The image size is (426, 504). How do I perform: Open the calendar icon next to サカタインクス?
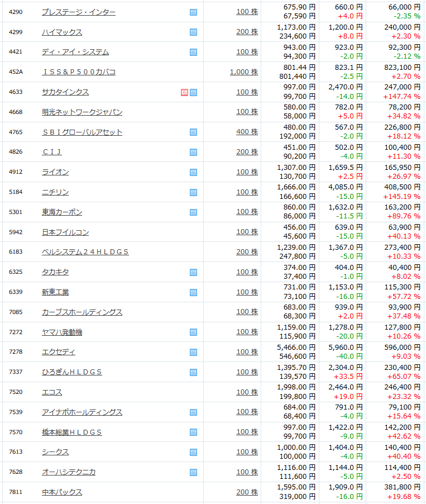coord(193,93)
